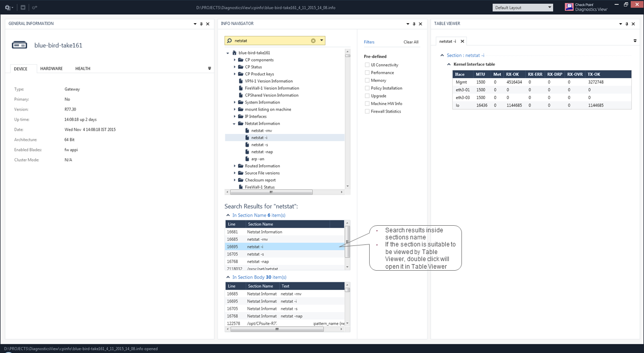
Task: Click the blue-bird-take161 device icon
Action: click(20, 45)
